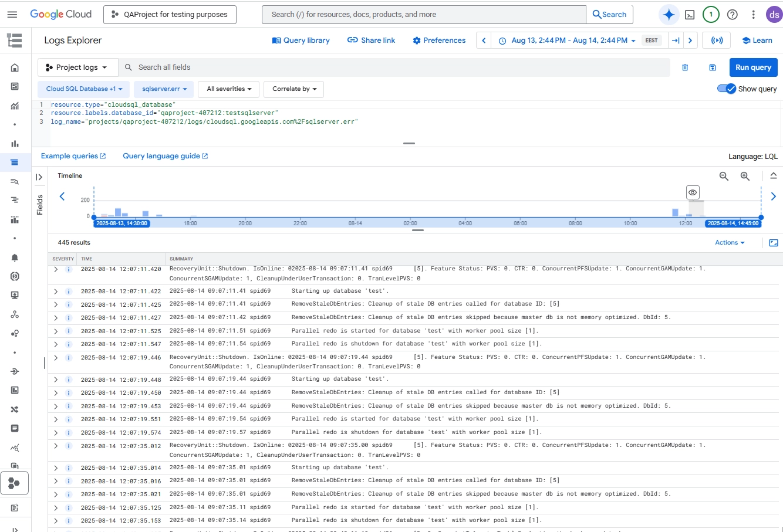The image size is (783, 532).
Task: Click the Run query button
Action: pos(753,67)
